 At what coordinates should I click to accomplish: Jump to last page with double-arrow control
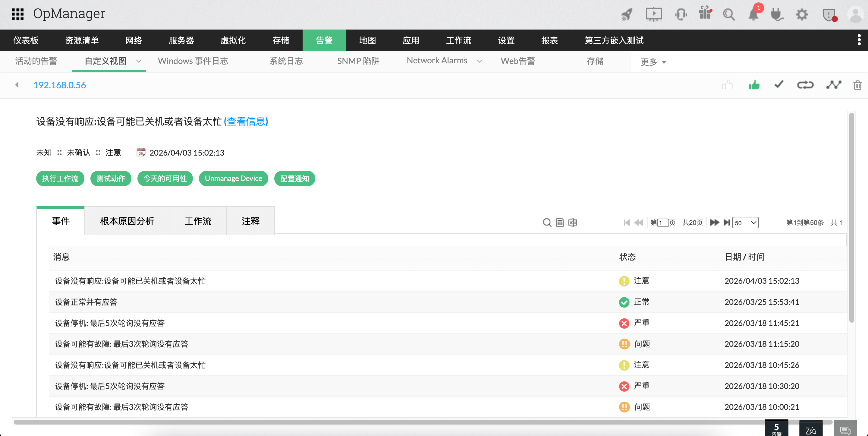click(x=727, y=223)
